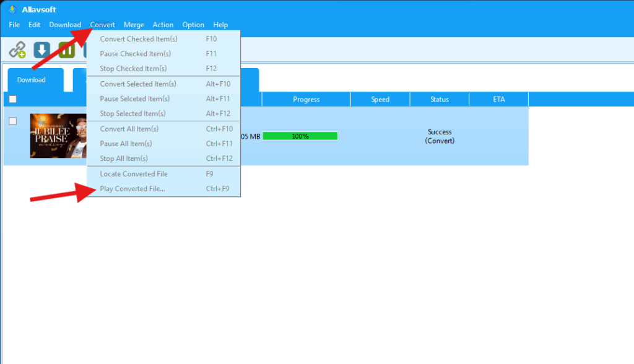Open the File menu
The image size is (634, 364).
(14, 25)
